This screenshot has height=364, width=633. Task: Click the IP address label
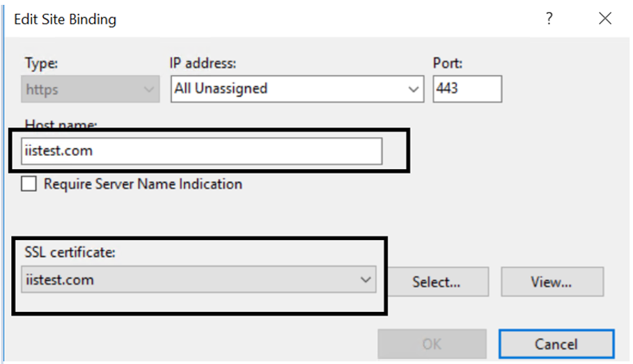[x=203, y=63]
